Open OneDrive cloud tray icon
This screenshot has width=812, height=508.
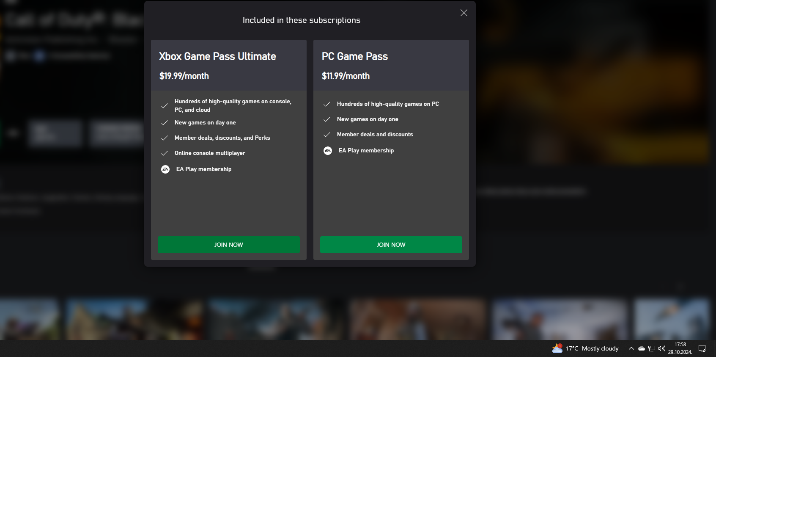pos(642,348)
